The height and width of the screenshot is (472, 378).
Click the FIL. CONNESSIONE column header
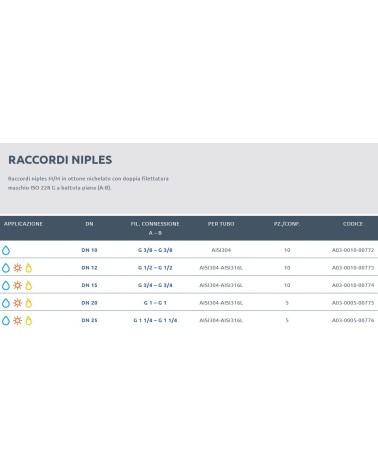pos(155,228)
